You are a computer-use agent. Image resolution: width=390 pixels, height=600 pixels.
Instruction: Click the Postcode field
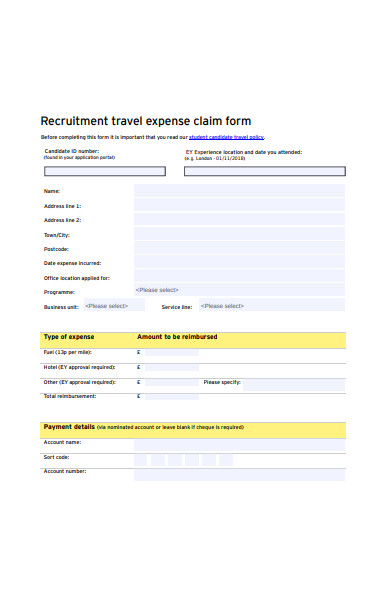click(239, 248)
